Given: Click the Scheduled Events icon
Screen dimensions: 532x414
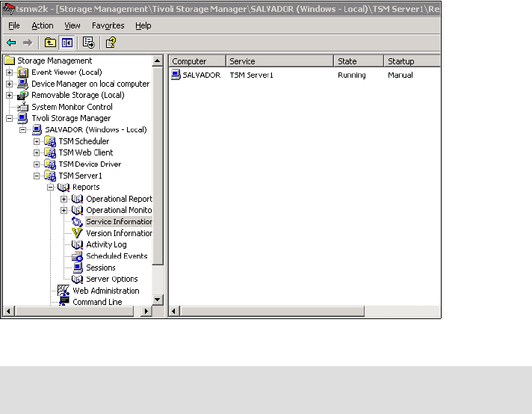Looking at the screenshot, I should (x=78, y=256).
